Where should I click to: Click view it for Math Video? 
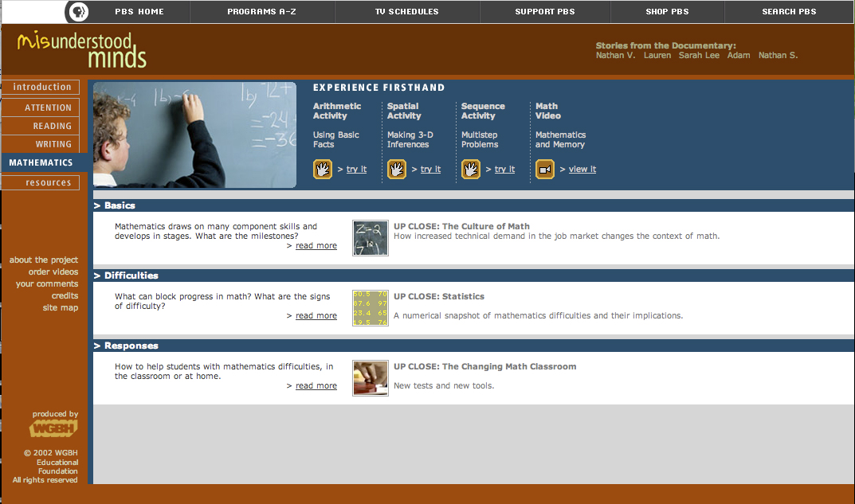582,170
